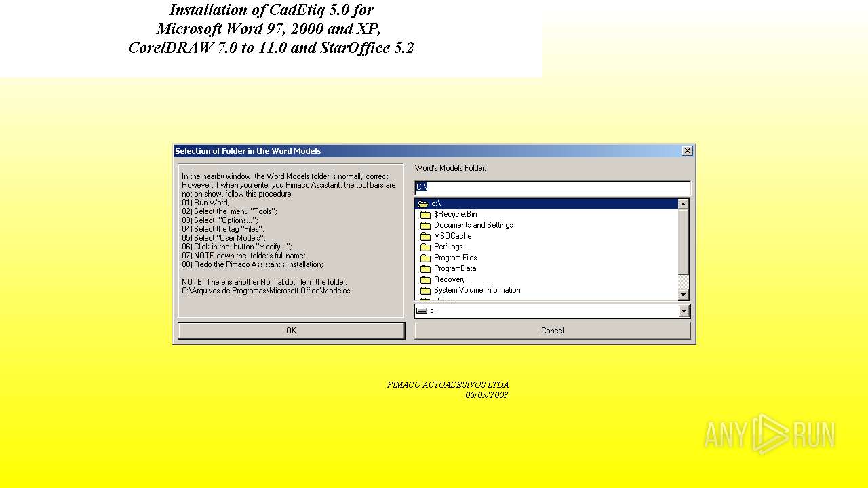This screenshot has width=868, height=488.
Task: Click the 'NOTE: There is another Normal.dot' text
Action: [x=264, y=282]
